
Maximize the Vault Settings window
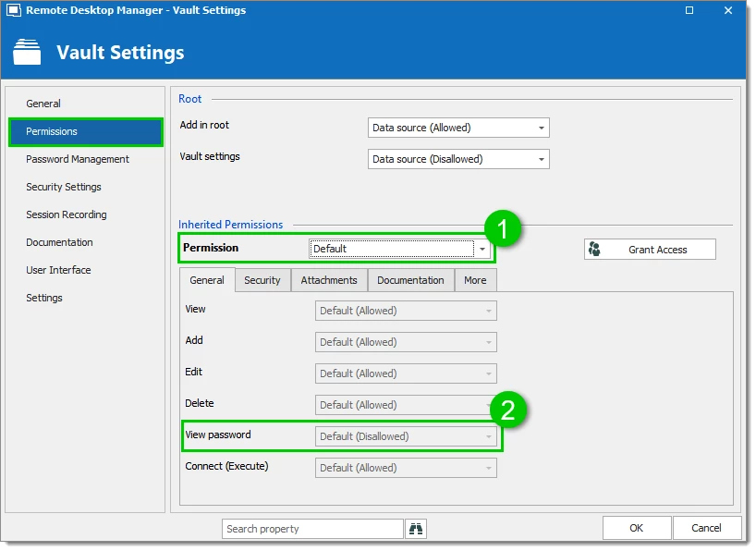[x=689, y=10]
